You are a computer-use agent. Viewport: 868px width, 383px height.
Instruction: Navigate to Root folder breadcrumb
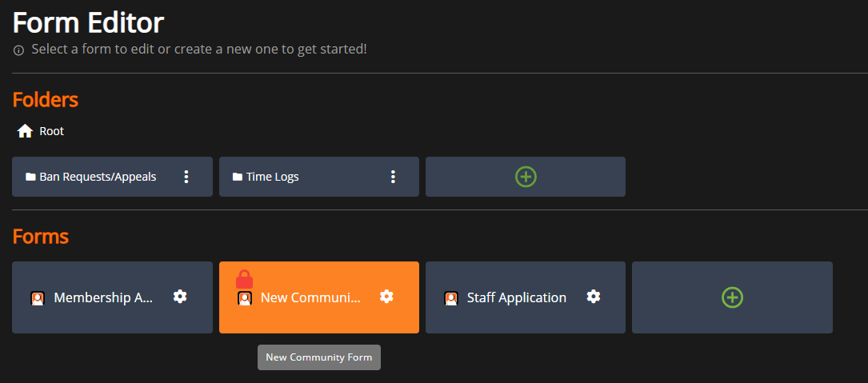(x=52, y=131)
